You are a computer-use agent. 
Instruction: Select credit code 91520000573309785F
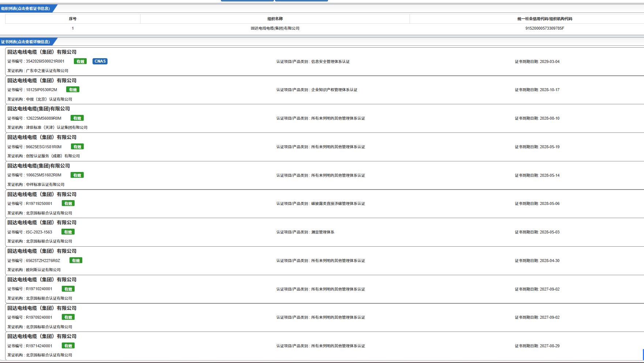coord(545,28)
